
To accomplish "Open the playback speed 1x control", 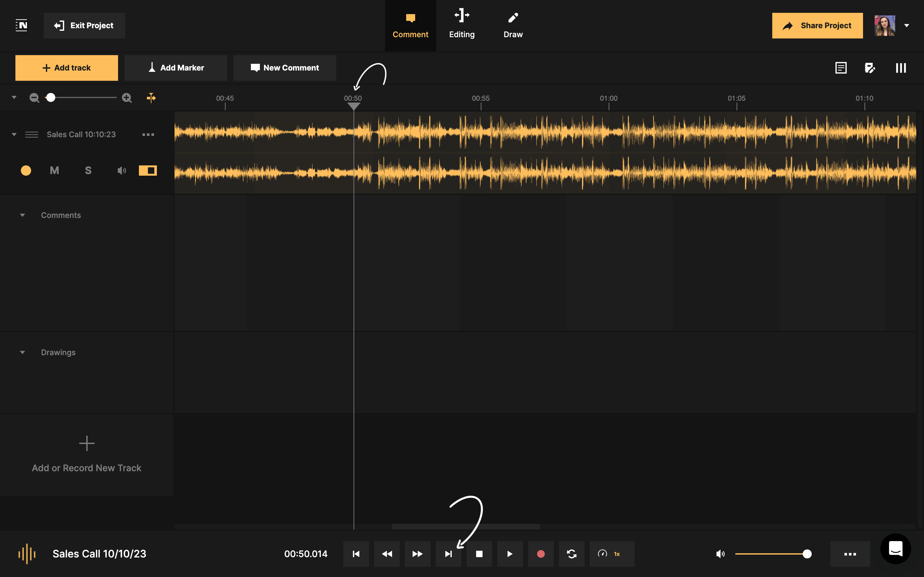I will [611, 554].
